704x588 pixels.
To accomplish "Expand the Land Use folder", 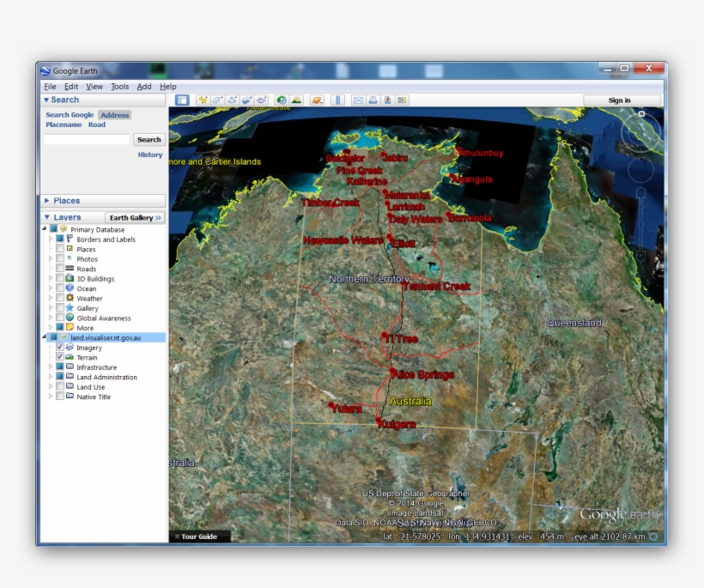I will point(50,387).
